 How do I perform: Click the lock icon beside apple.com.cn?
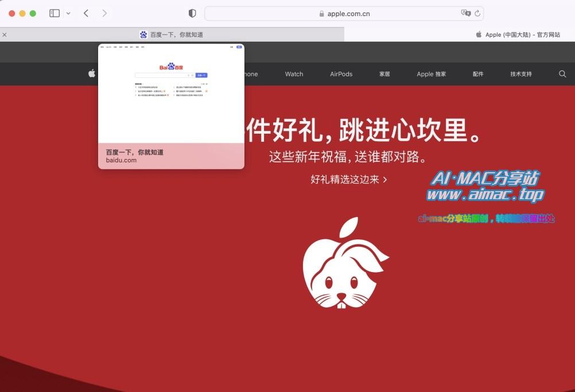[x=321, y=14]
